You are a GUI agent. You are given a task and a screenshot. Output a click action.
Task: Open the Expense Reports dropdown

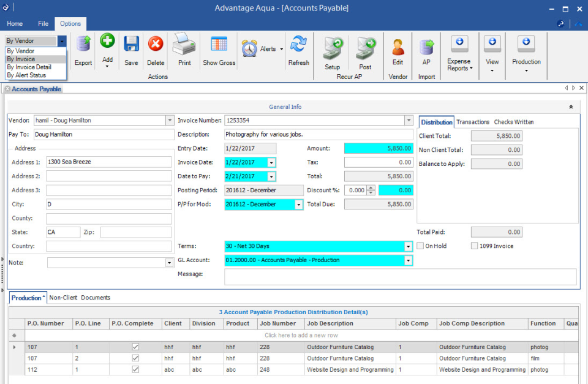459,64
